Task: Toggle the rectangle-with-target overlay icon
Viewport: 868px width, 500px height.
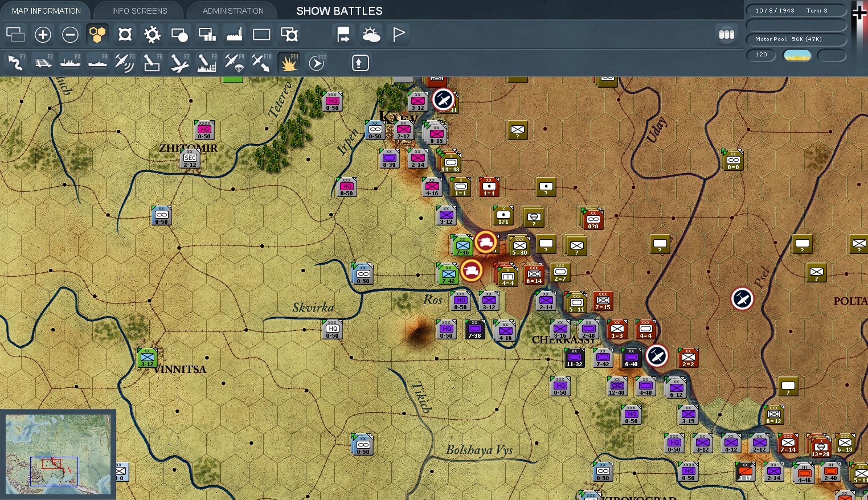Action: click(289, 35)
